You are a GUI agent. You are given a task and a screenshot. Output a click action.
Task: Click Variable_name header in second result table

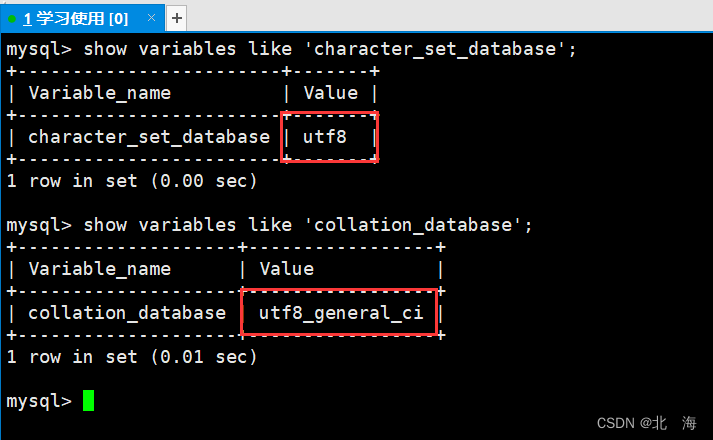100,269
